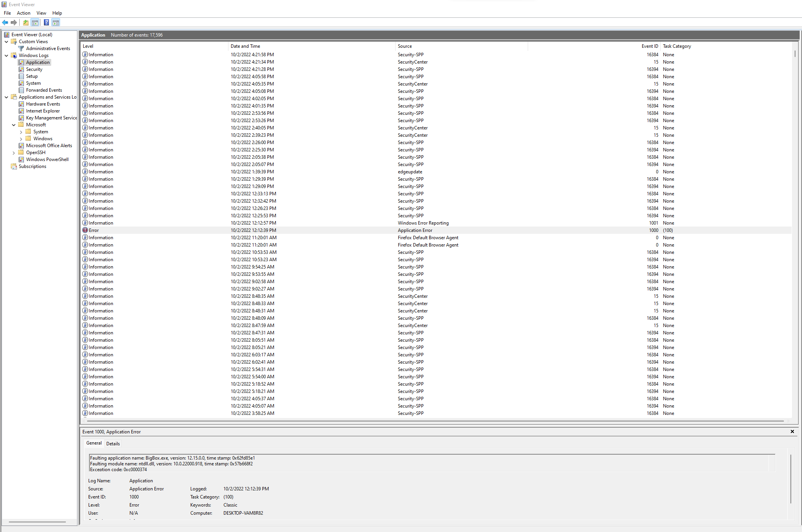Click the Windows PowerShell log icon
The height and width of the screenshot is (532, 802).
(21, 159)
